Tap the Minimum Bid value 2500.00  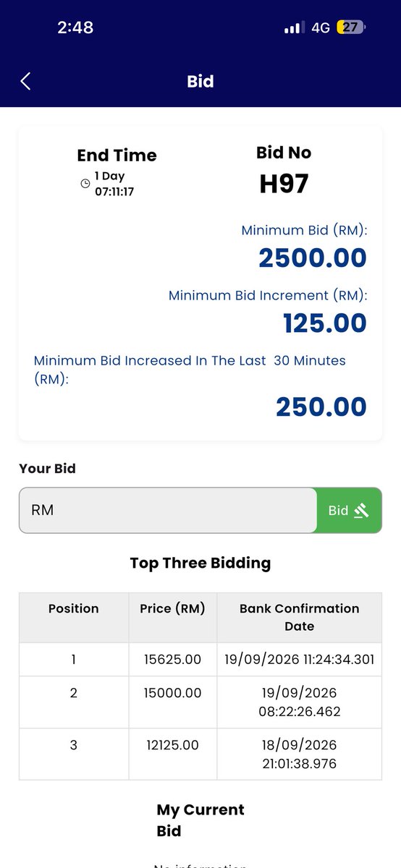click(313, 258)
